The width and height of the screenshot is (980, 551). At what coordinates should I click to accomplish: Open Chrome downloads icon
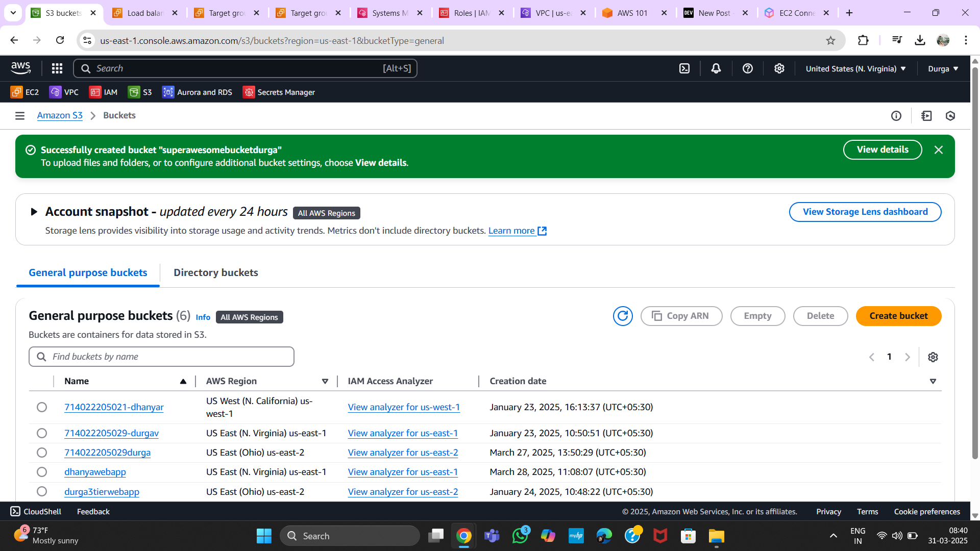[920, 40]
